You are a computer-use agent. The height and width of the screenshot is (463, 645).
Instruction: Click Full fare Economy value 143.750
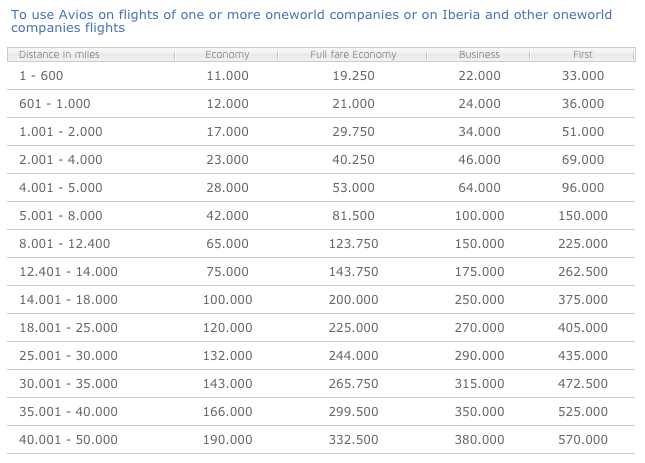353,272
